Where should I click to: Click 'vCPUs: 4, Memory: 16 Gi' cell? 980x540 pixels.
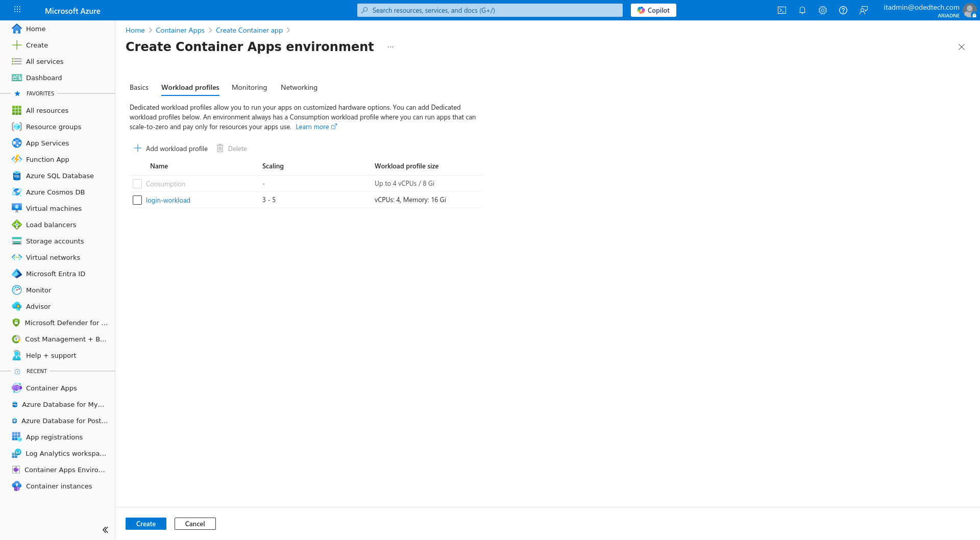(410, 200)
